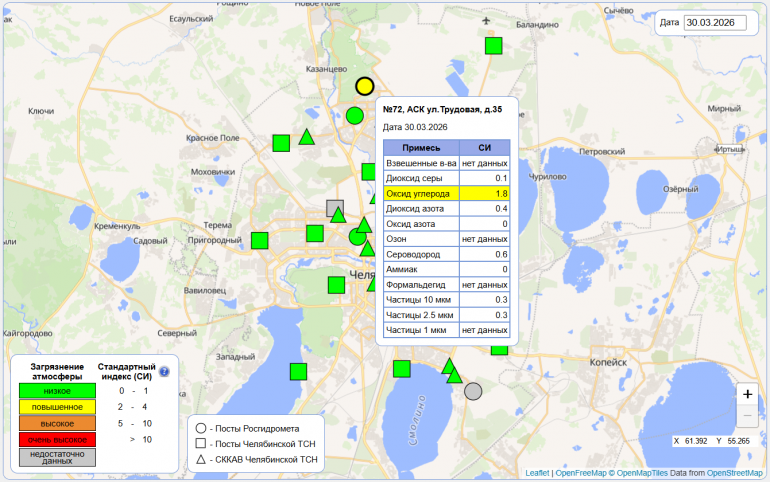Zoom in with the plus button
Viewport: 770px width, 482px height.
click(747, 394)
